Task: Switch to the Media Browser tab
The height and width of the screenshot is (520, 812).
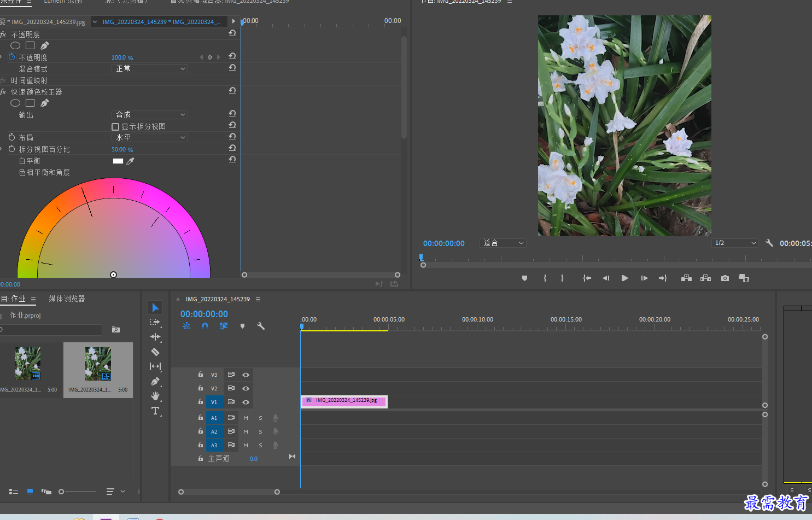Action: [x=67, y=299]
